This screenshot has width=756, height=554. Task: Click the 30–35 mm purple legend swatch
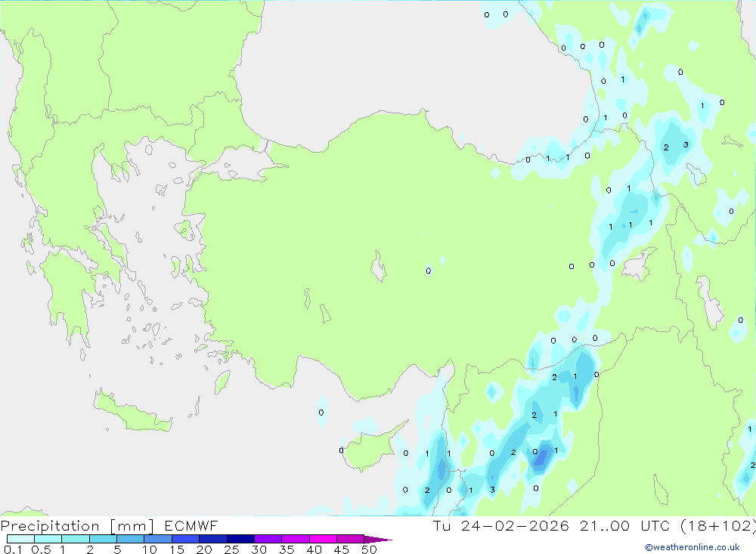268,539
